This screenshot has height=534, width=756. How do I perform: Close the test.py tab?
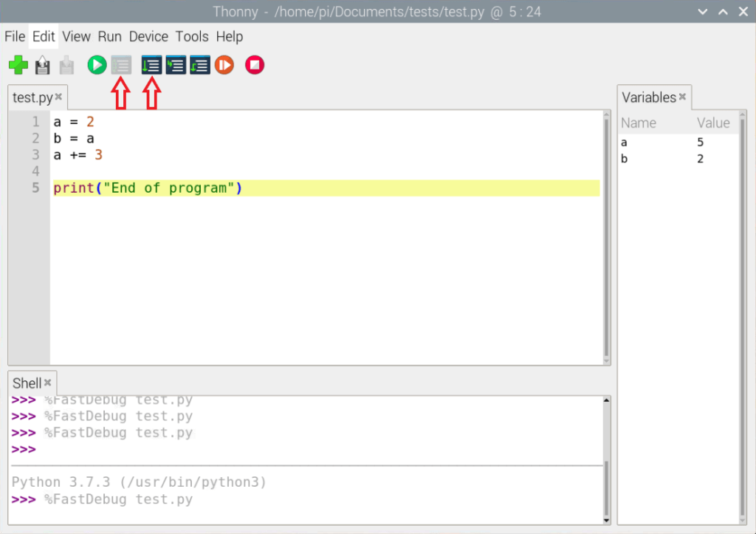[x=58, y=97]
